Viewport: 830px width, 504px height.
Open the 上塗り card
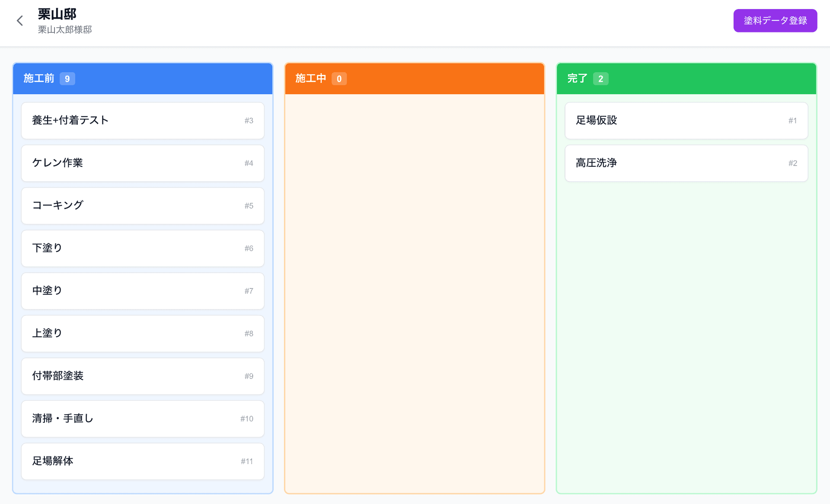coord(142,333)
